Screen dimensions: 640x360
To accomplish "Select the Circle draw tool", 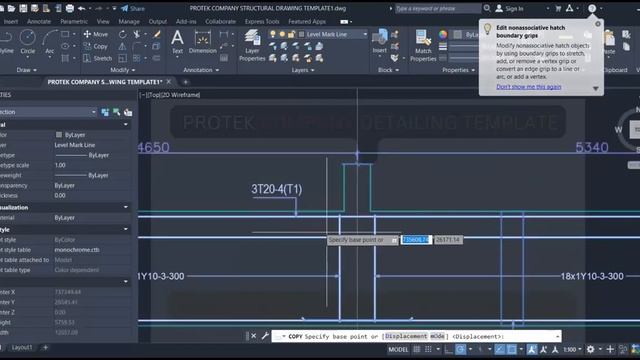I will [x=27, y=42].
